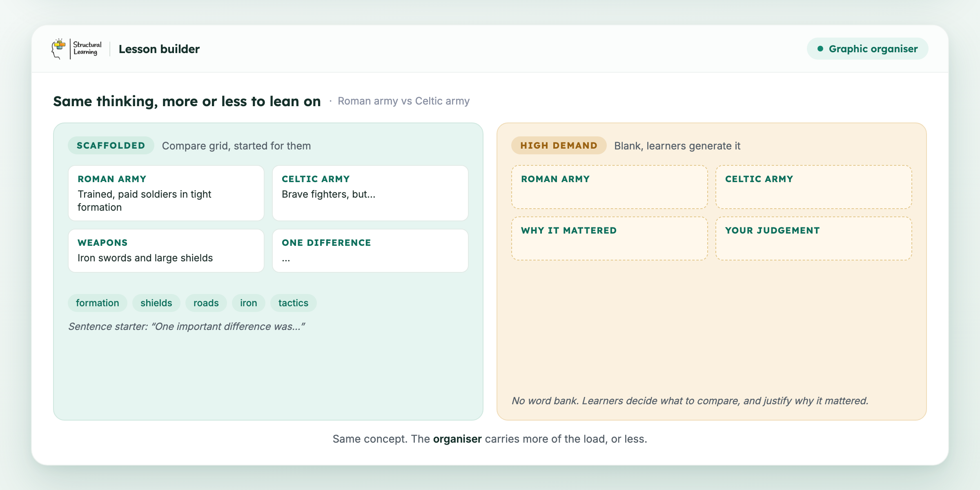Click the sentence starter line

point(187,327)
